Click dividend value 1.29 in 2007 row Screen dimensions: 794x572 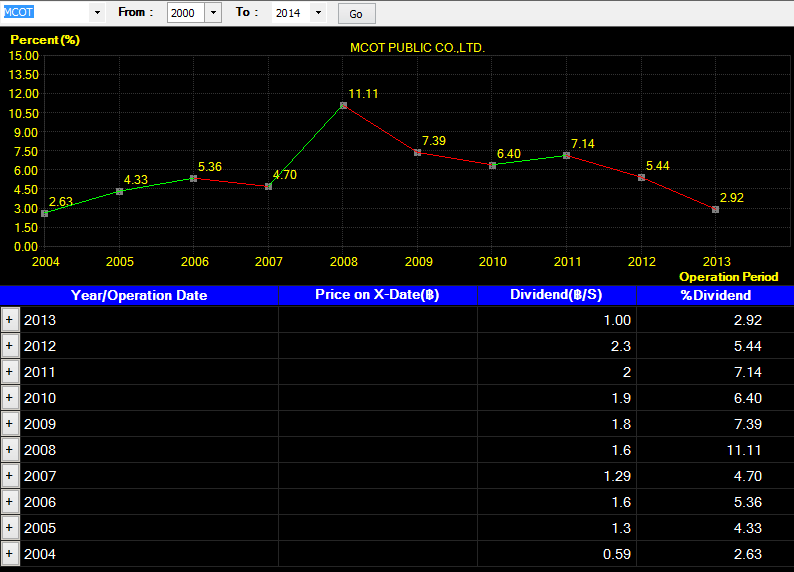click(x=617, y=476)
